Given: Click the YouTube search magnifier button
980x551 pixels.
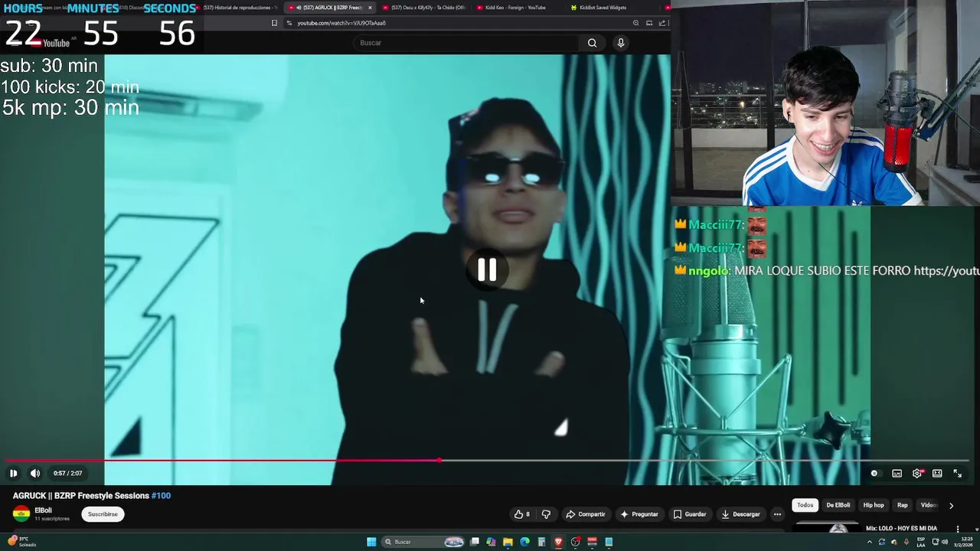Looking at the screenshot, I should coord(592,43).
